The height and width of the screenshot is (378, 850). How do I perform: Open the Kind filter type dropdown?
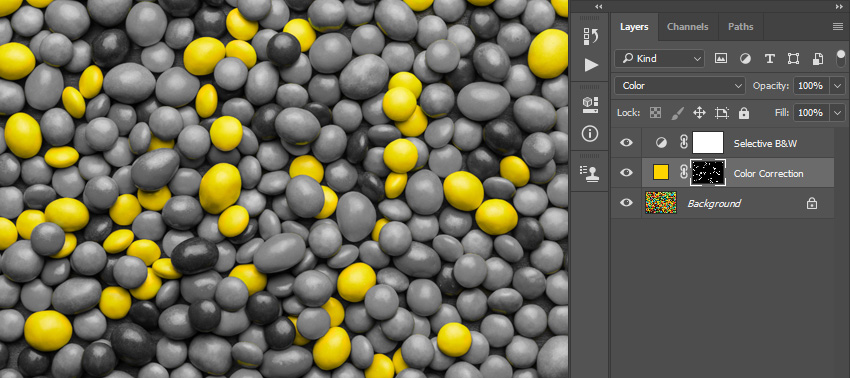[659, 59]
